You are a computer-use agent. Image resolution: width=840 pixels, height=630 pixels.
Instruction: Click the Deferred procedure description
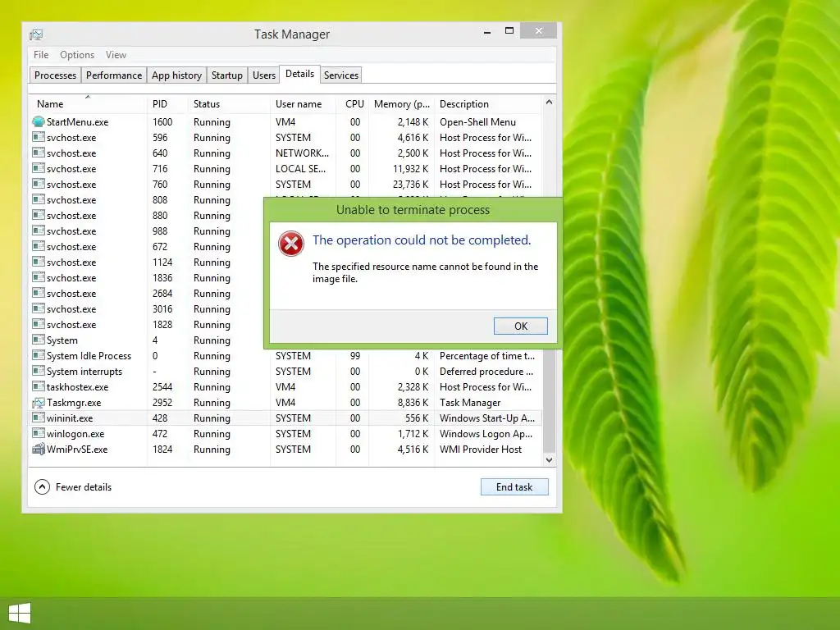click(486, 372)
